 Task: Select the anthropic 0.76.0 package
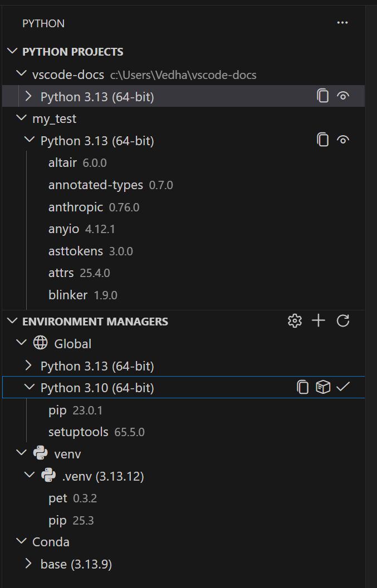click(76, 206)
